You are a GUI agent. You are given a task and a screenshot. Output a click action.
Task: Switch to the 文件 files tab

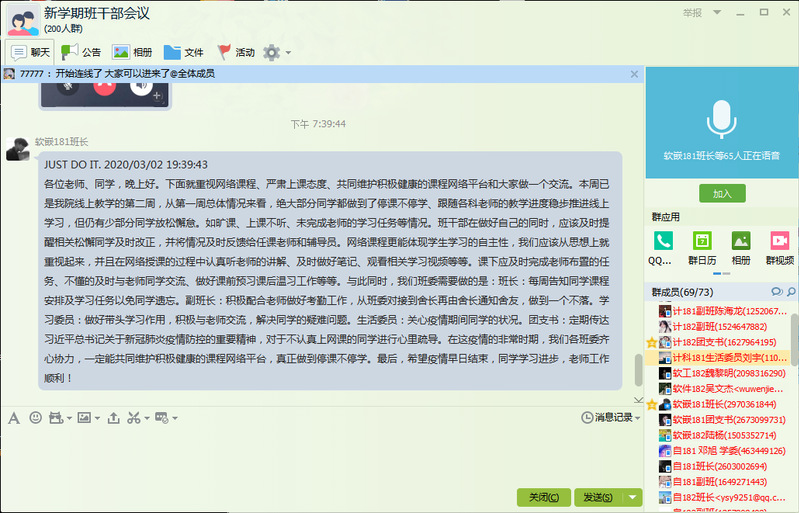point(184,52)
